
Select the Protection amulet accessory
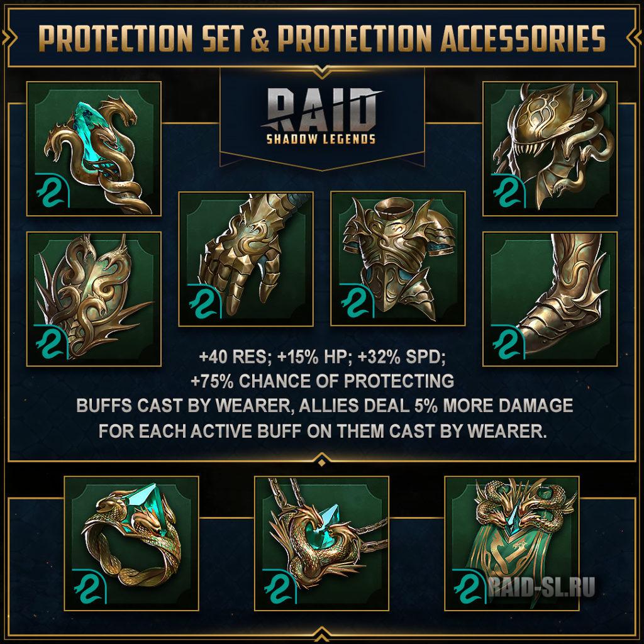321,543
